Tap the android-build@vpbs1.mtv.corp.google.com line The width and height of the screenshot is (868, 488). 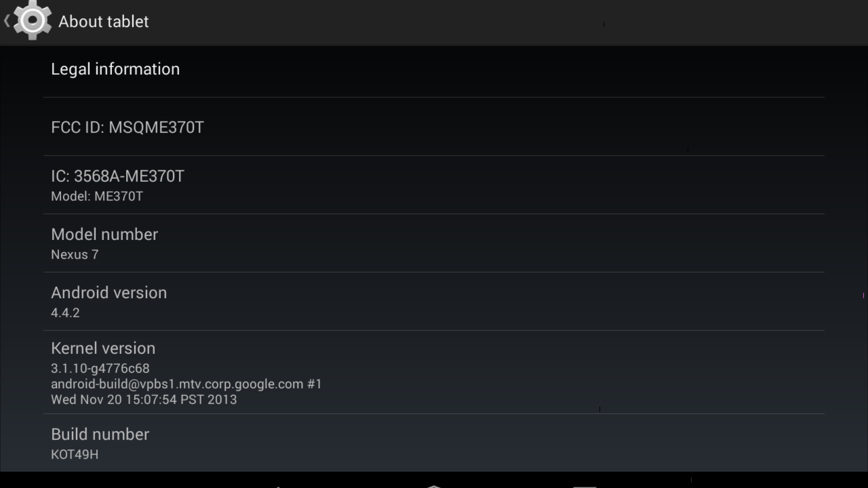[x=186, y=384]
